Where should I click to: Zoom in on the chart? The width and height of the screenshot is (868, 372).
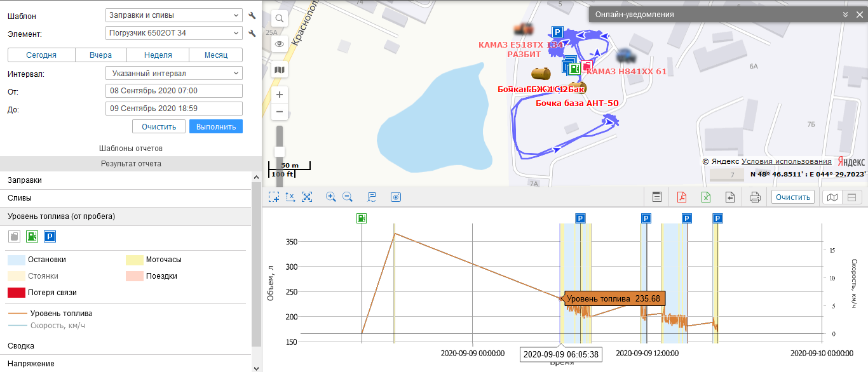(330, 197)
